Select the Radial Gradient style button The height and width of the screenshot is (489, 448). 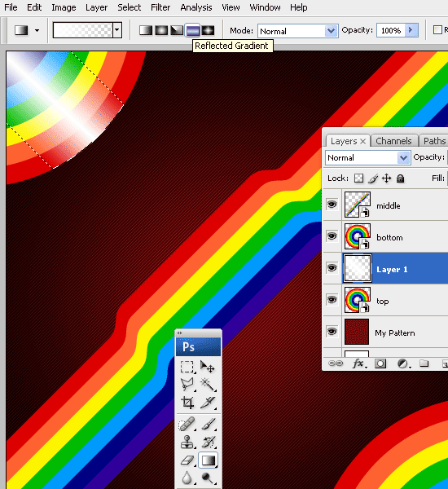[x=161, y=31]
